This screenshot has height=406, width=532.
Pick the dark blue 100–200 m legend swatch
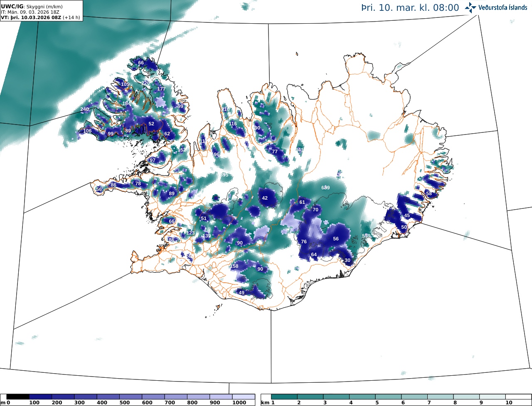click(40, 397)
